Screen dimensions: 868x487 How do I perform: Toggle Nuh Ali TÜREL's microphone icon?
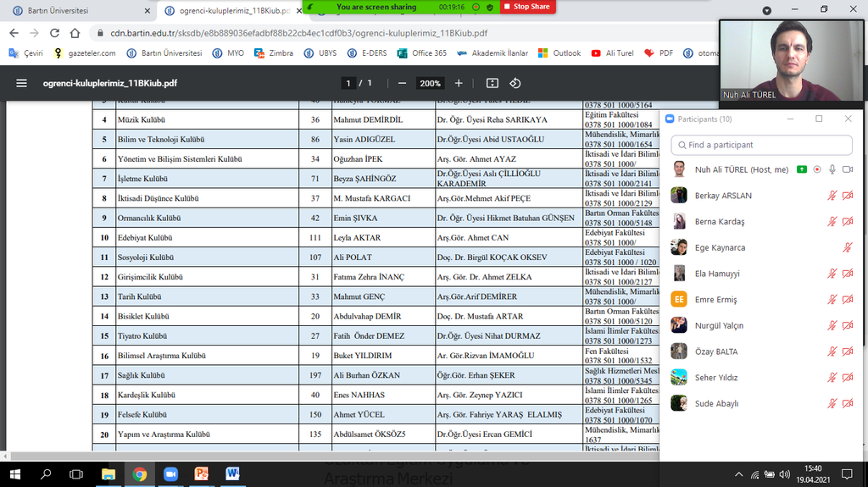(x=832, y=169)
